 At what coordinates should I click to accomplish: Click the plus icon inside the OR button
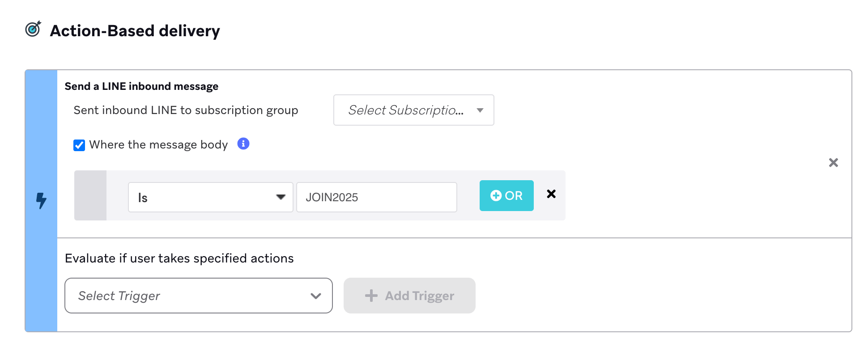coord(496,196)
